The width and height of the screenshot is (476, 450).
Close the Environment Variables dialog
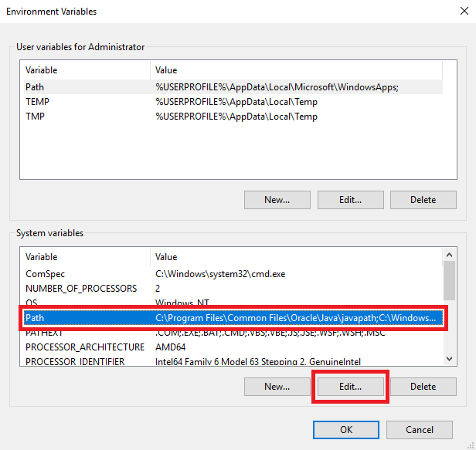464,12
